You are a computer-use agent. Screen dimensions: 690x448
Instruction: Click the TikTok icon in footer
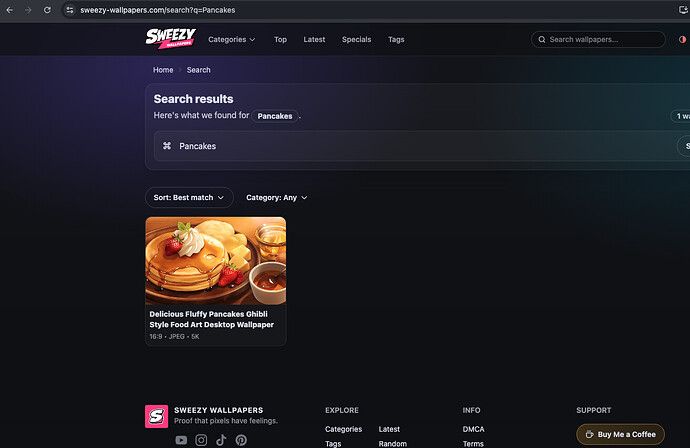(x=221, y=440)
